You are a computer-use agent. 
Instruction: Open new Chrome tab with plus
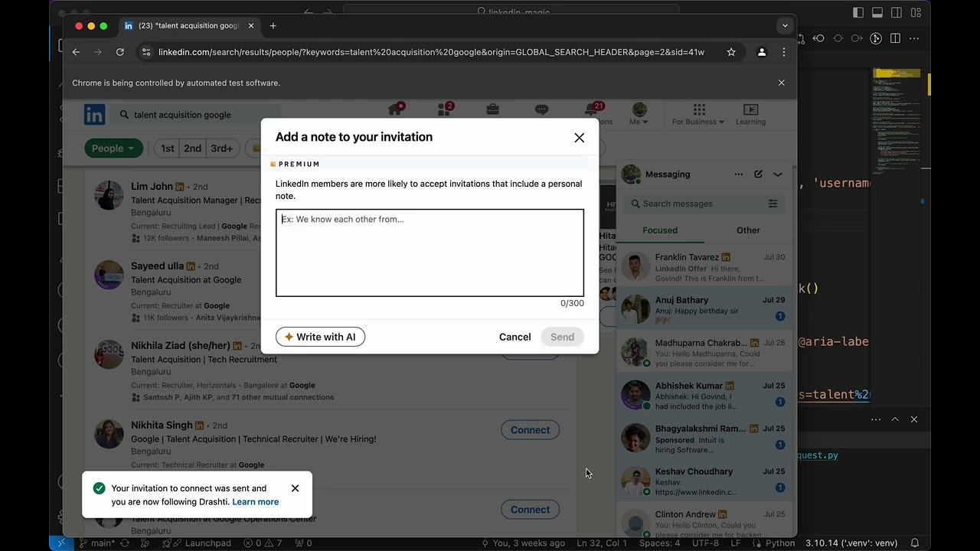(x=273, y=26)
